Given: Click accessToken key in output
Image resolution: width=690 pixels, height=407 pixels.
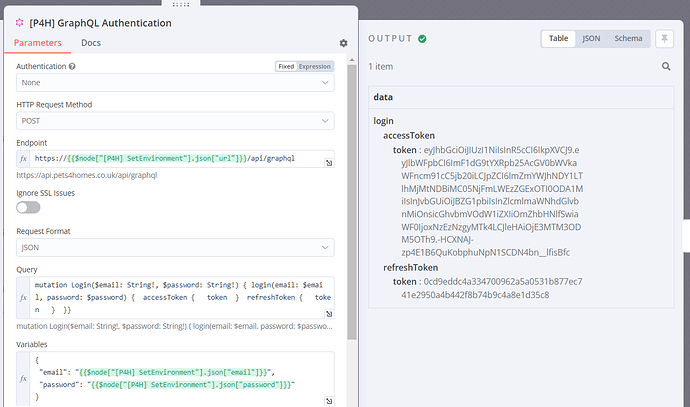Looking at the screenshot, I should click(409, 136).
